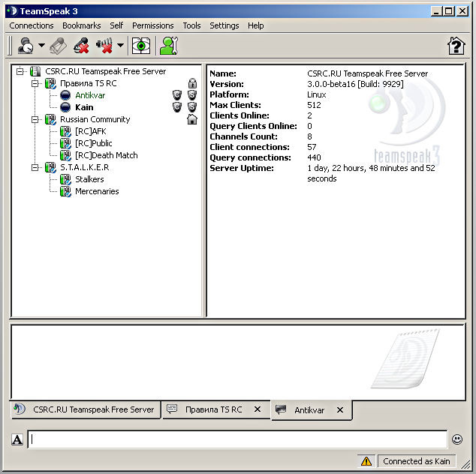476x474 pixels.
Task: Click the padlock icon on Правила TS RC
Action: 192,83
